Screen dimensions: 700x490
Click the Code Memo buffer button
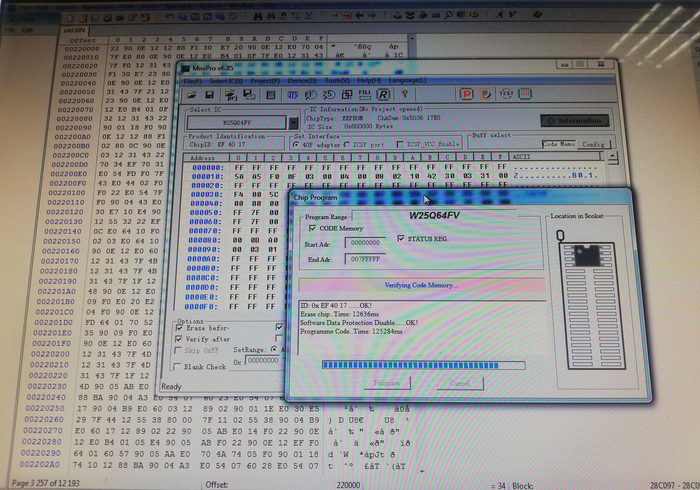tap(558, 144)
